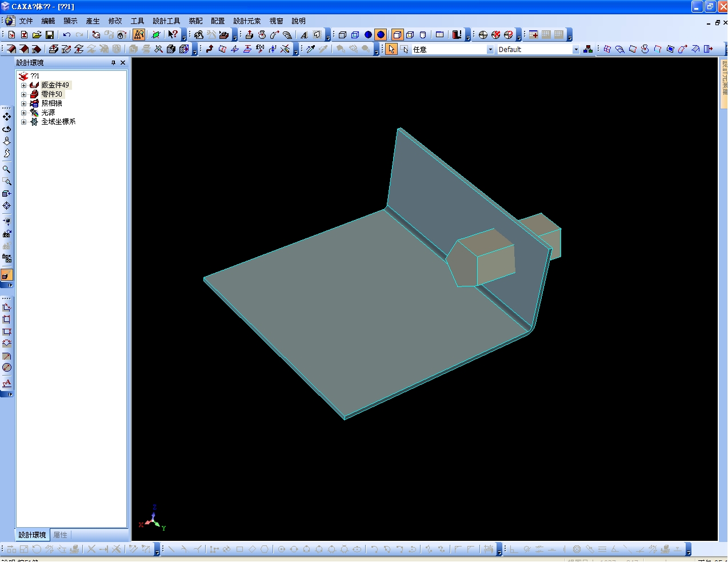This screenshot has height=562, width=728.
Task: Select 全域坐標系 in the design tree
Action: pyautogui.click(x=58, y=122)
